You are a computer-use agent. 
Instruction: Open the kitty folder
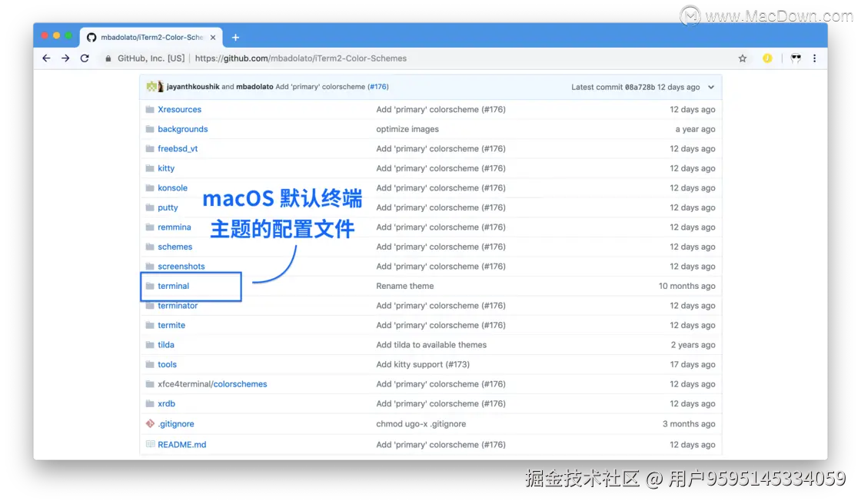[x=166, y=168]
